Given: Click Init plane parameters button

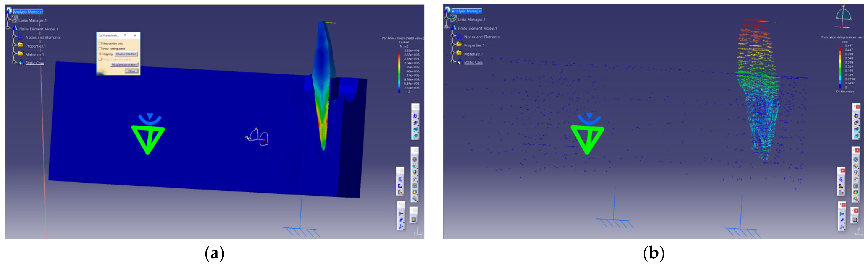Looking at the screenshot, I should point(124,65).
